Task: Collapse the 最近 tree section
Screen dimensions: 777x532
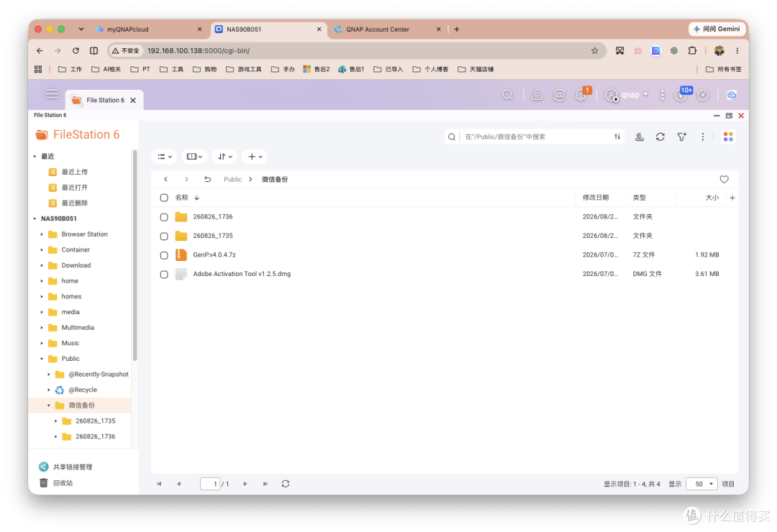Action: [35, 157]
